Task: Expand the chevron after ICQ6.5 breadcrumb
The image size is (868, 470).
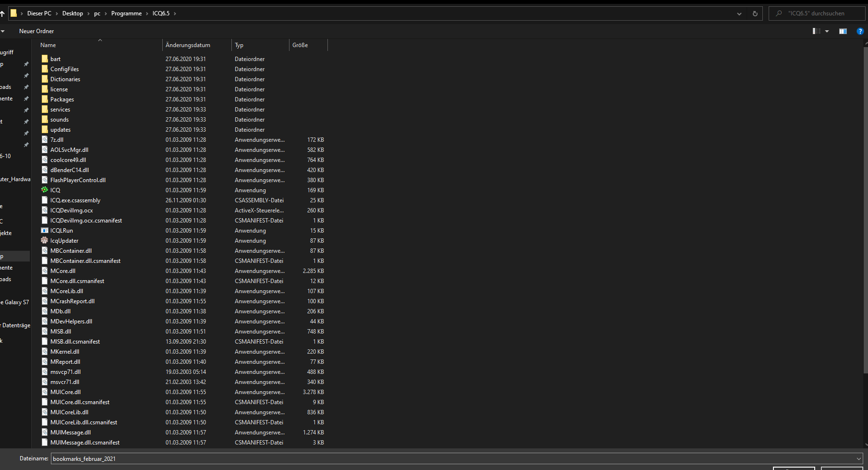Action: tap(175, 13)
